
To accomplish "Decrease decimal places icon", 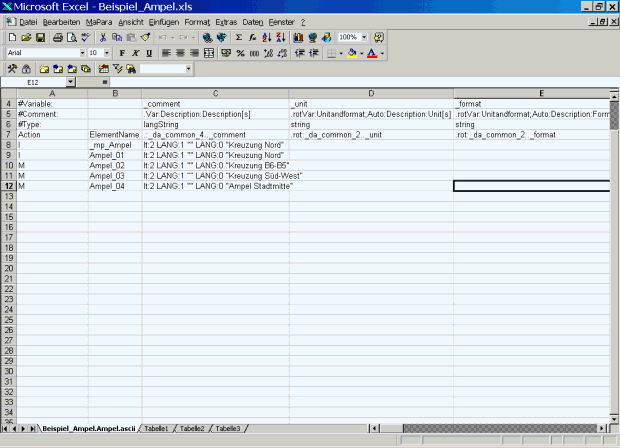I will [282, 53].
